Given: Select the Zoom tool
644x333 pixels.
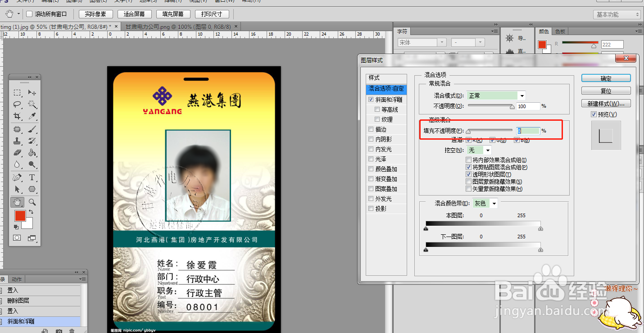Looking at the screenshot, I should 32,202.
